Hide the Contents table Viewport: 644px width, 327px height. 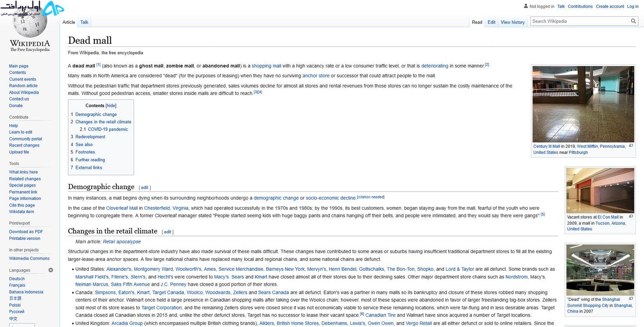[x=111, y=106]
